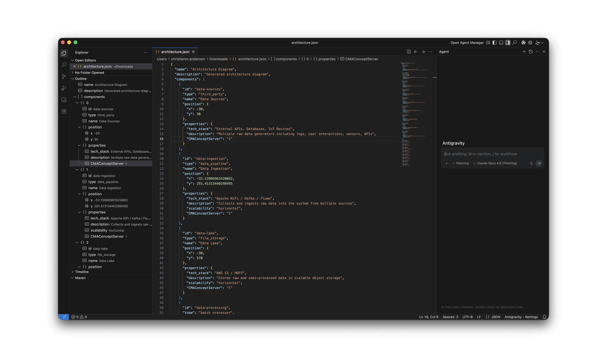Select Outline item scalability horizontal
The width and height of the screenshot is (607, 364).
coord(111,230)
